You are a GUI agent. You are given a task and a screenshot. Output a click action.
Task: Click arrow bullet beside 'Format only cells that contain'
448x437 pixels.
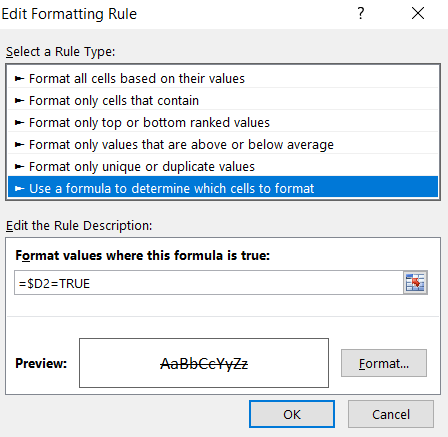click(19, 101)
